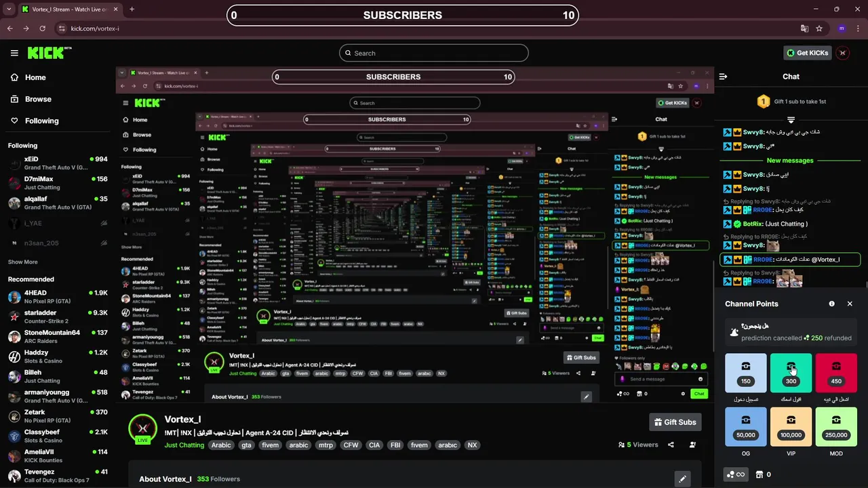Click follow user icon beside share
Screen dimensions: 868x488
(x=692, y=445)
